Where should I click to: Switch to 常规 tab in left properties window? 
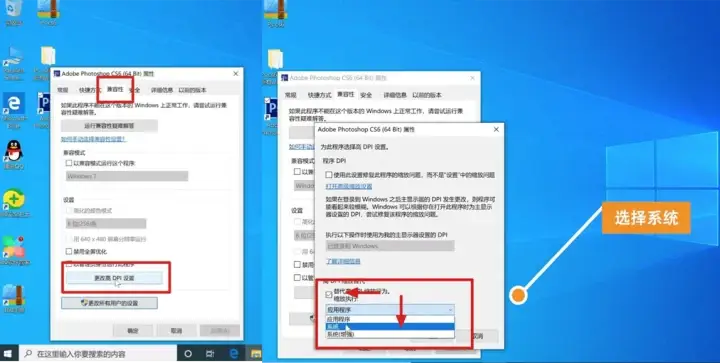pos(63,90)
